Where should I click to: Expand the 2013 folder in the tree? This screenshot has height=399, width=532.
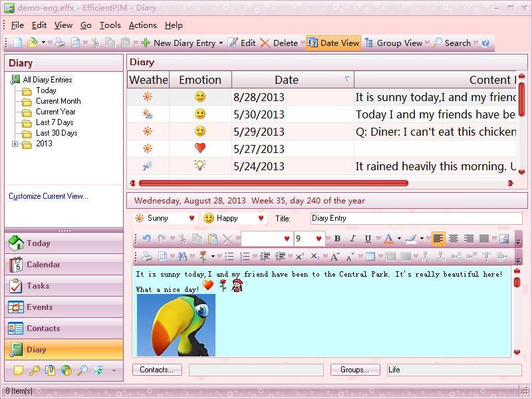tap(15, 144)
